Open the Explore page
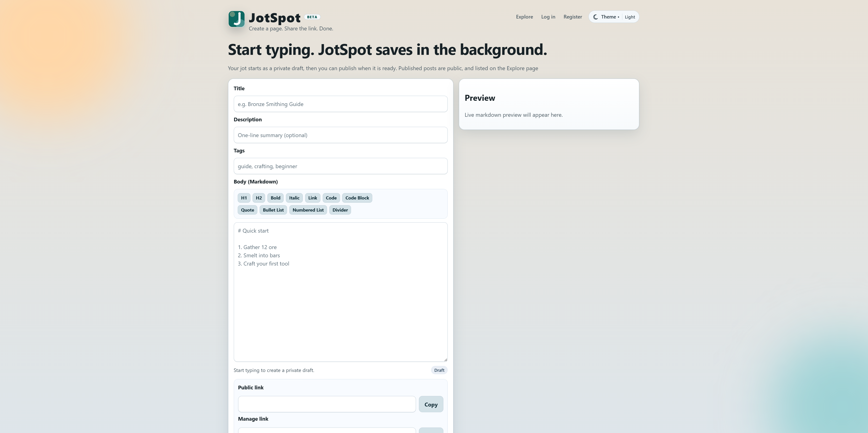The height and width of the screenshot is (433, 868). pos(524,16)
